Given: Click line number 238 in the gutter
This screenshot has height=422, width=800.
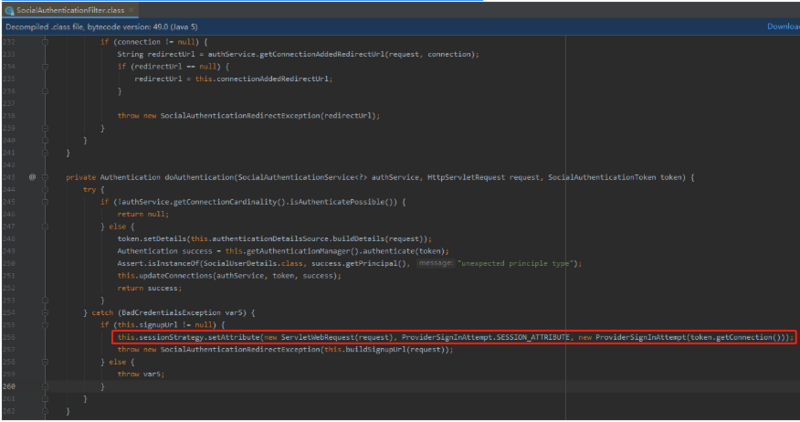Looking at the screenshot, I should [x=9, y=116].
